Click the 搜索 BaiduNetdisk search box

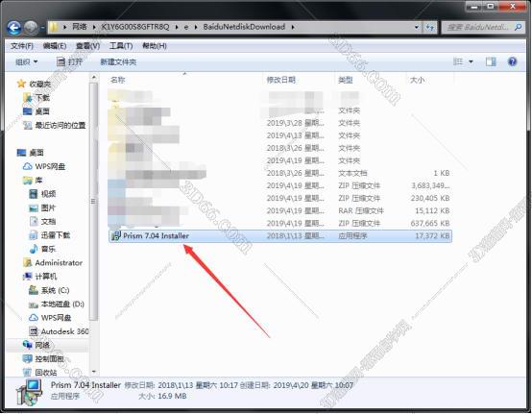click(483, 27)
